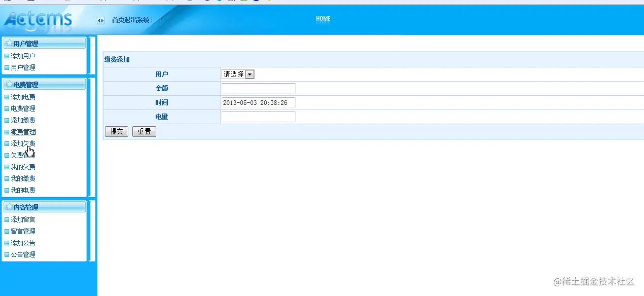Click the 时间 field showing the timestamp
Image resolution: width=644 pixels, height=296 pixels.
click(258, 102)
